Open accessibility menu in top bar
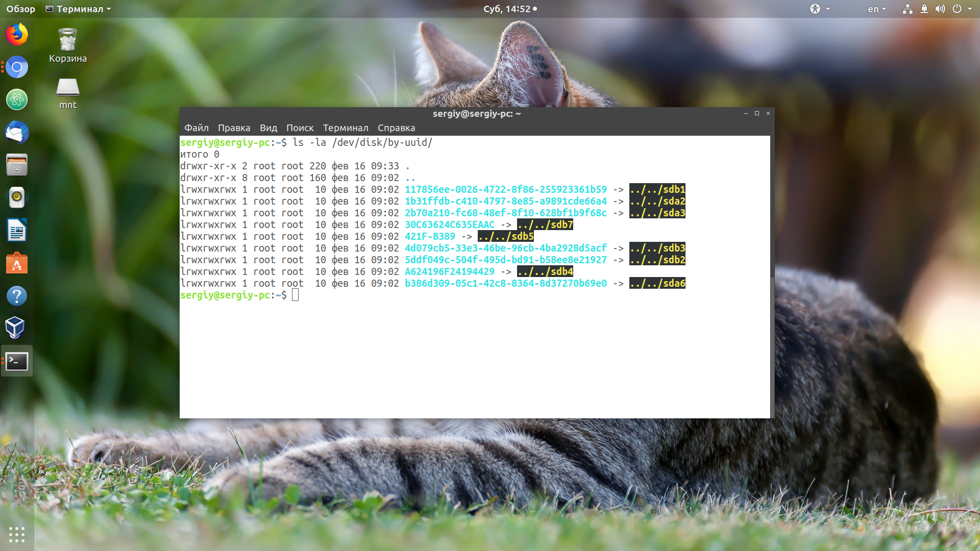The height and width of the screenshot is (551, 980). coord(820,9)
